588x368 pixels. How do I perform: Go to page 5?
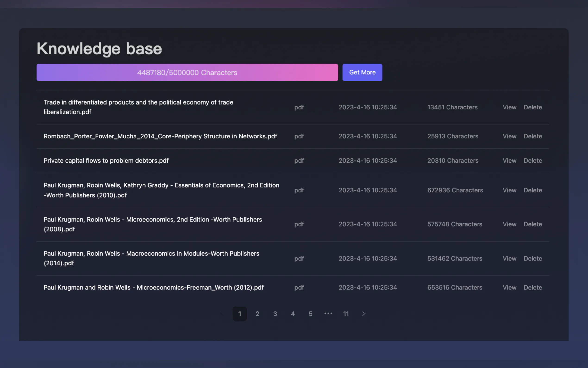(310, 314)
